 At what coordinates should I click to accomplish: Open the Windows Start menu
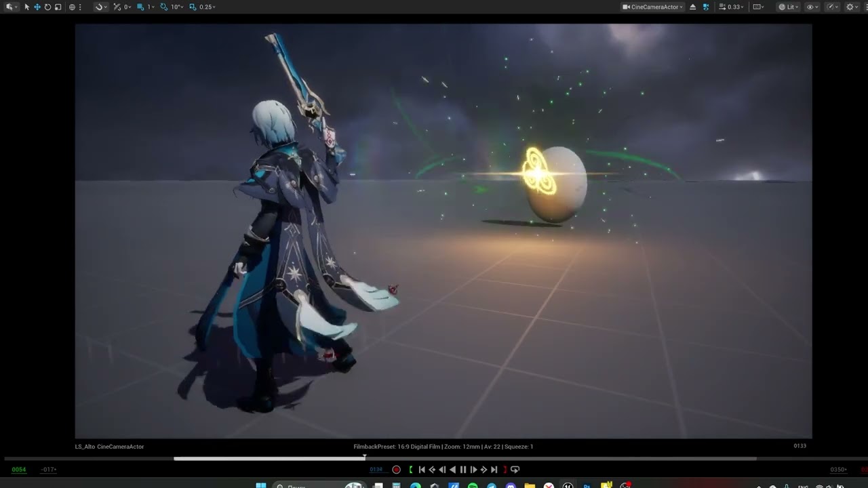tap(261, 485)
